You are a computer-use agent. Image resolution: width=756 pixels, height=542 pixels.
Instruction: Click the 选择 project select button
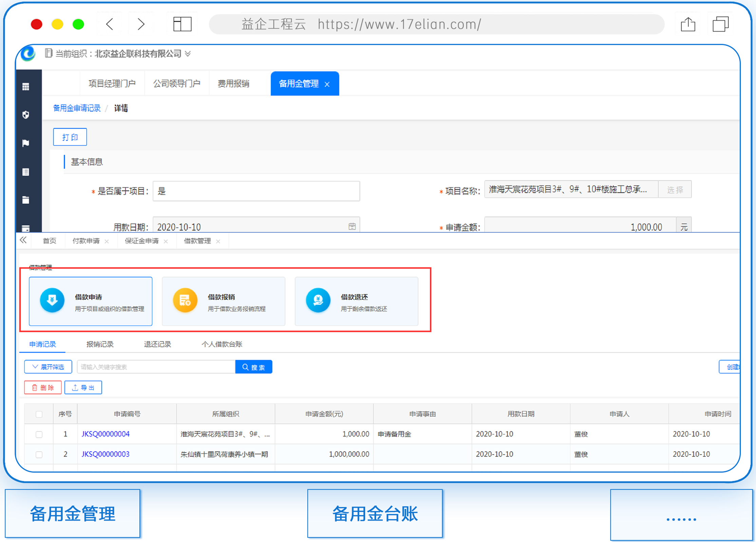click(x=675, y=189)
